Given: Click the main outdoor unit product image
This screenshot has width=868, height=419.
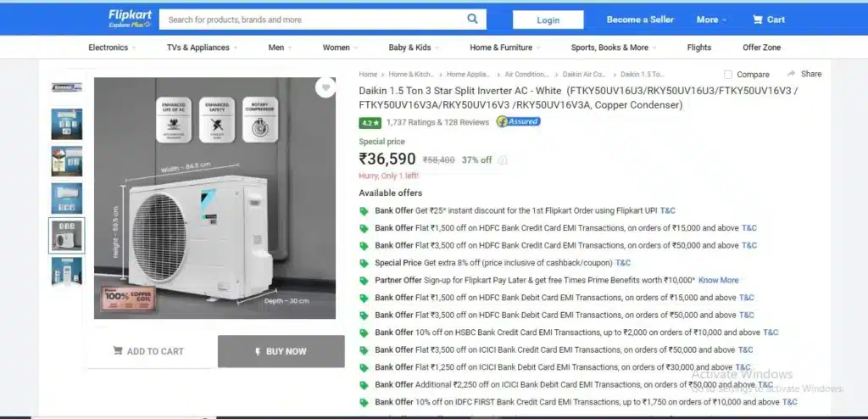Looking at the screenshot, I should [214, 198].
